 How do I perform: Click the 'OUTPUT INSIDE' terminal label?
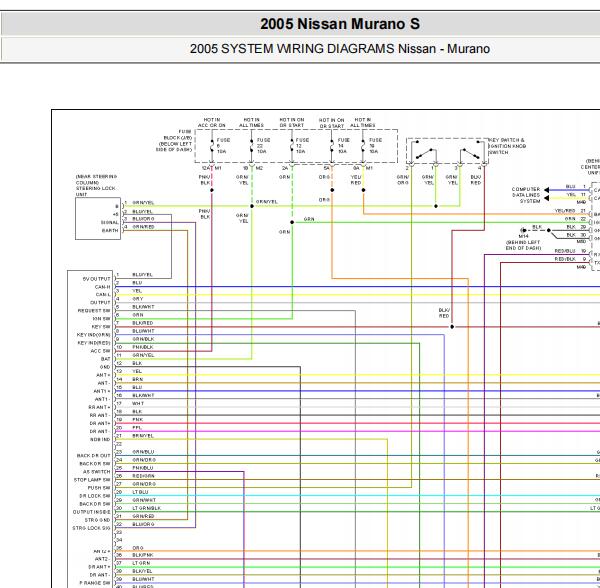point(92,512)
